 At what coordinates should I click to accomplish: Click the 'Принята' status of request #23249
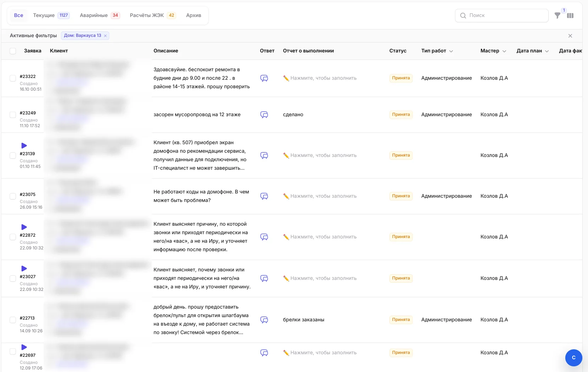(401, 115)
